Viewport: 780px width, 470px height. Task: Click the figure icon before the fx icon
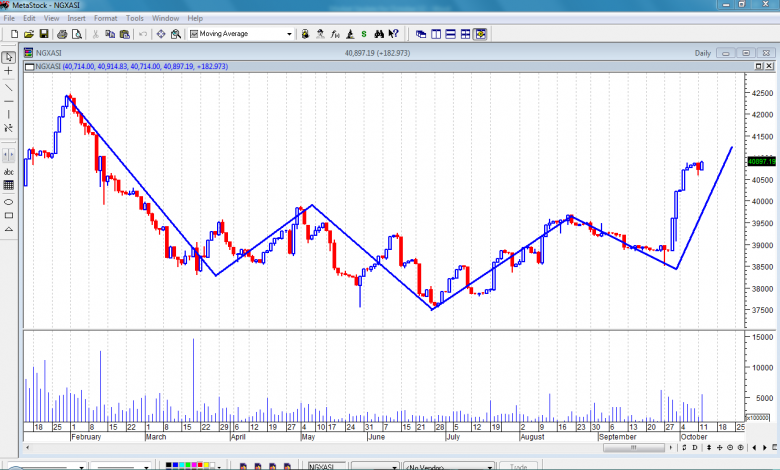[320, 34]
